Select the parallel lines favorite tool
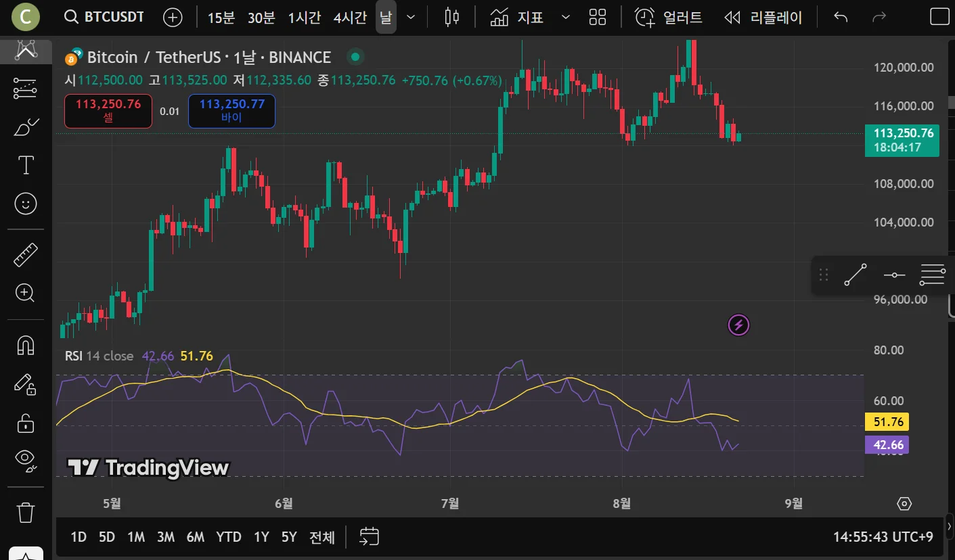 click(933, 275)
